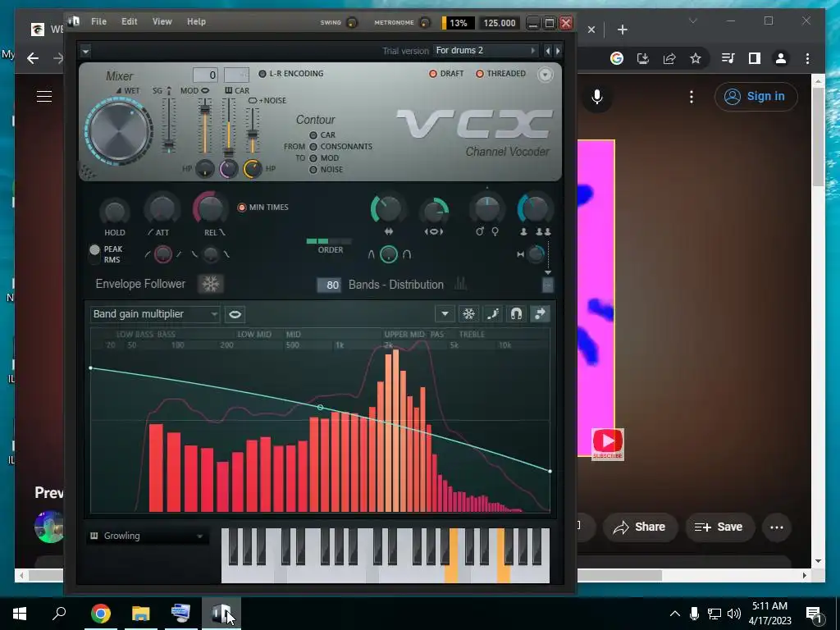The height and width of the screenshot is (630, 840).
Task: Open the Edit menu
Action: [129, 21]
